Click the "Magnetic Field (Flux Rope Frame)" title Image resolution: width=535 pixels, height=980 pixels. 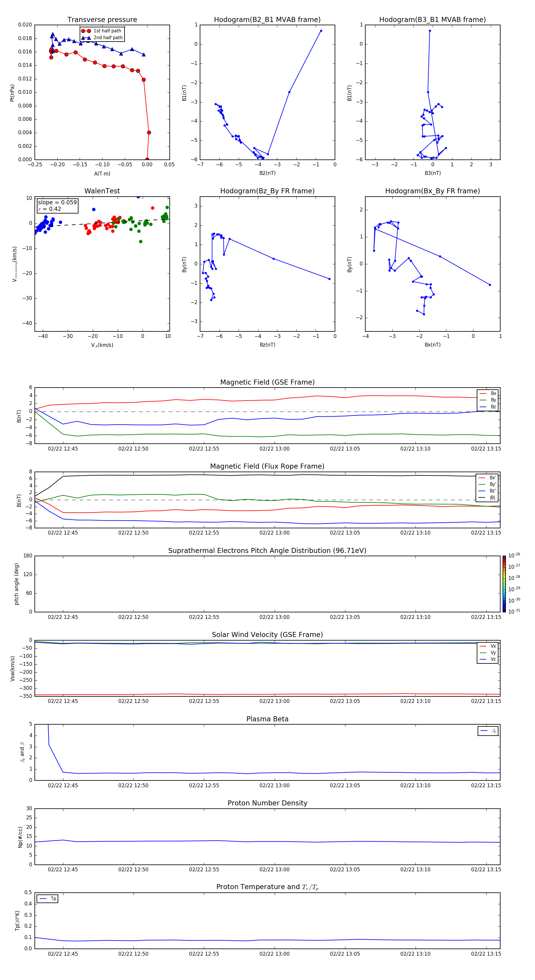(x=267, y=466)
